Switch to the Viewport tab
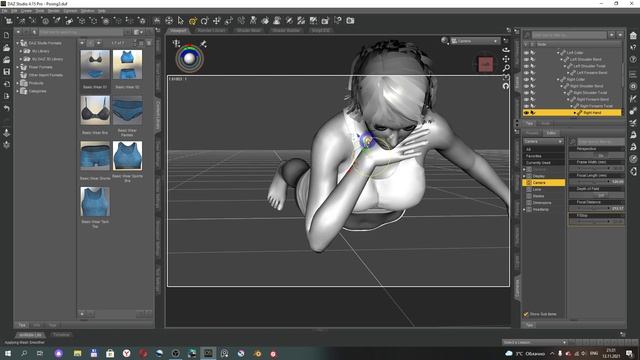The height and width of the screenshot is (360, 640). [178, 30]
